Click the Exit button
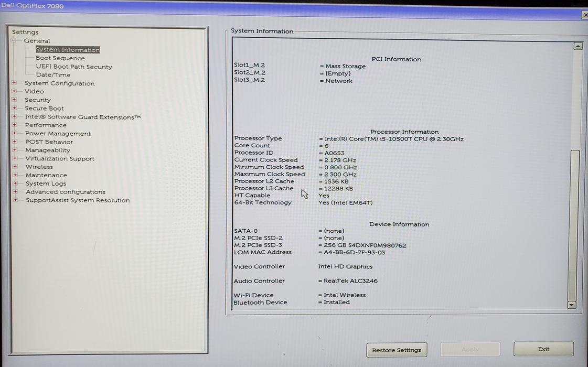Image resolution: width=588 pixels, height=367 pixels. pos(543,349)
